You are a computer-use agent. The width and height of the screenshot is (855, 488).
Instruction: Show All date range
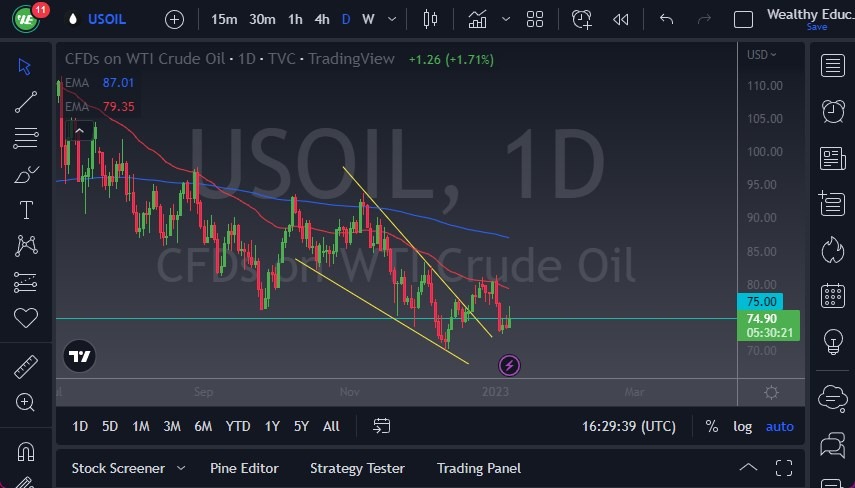pos(331,426)
